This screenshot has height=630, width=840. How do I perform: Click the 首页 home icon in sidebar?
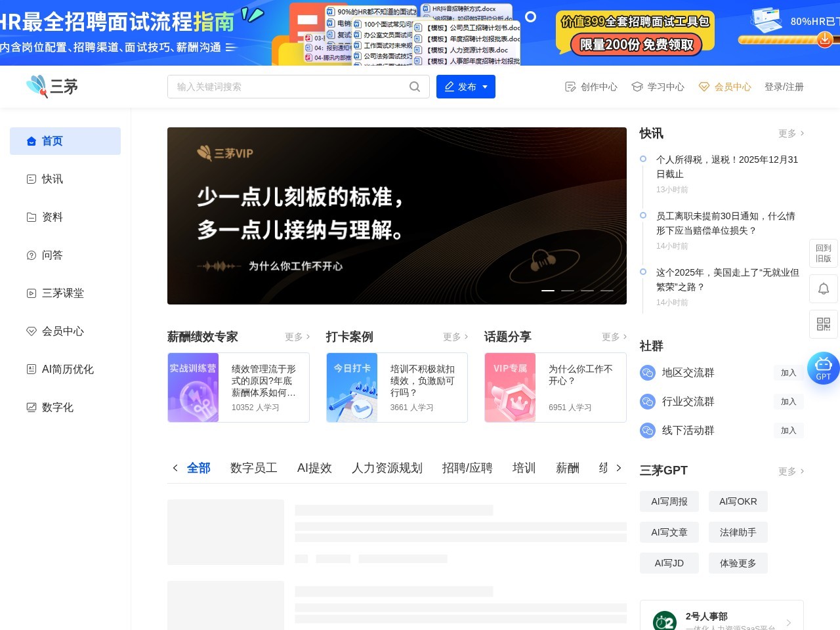tap(31, 140)
